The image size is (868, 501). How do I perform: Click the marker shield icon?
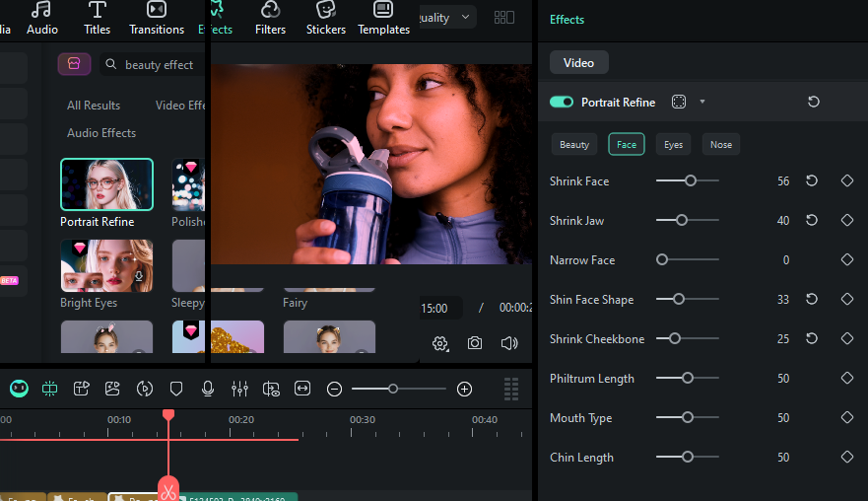point(176,389)
